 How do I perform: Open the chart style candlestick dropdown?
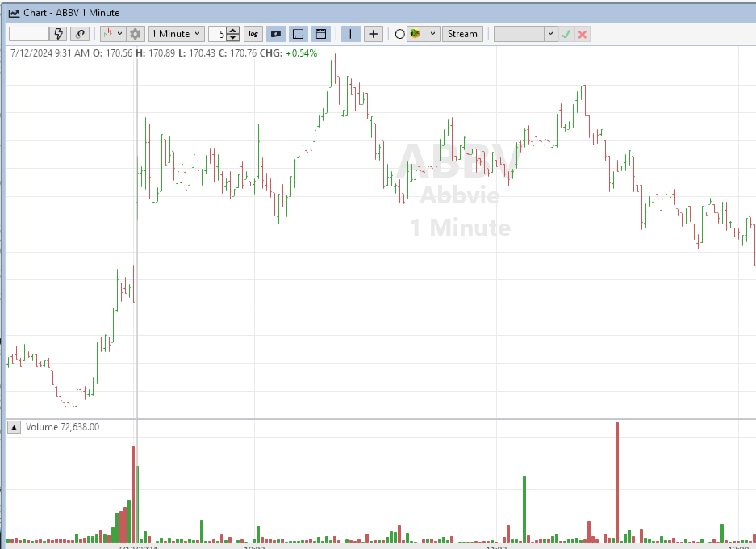(113, 34)
